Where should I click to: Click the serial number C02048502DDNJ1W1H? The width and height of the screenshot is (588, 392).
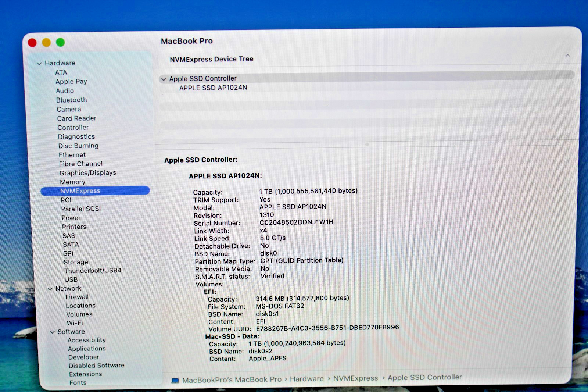[x=297, y=222]
